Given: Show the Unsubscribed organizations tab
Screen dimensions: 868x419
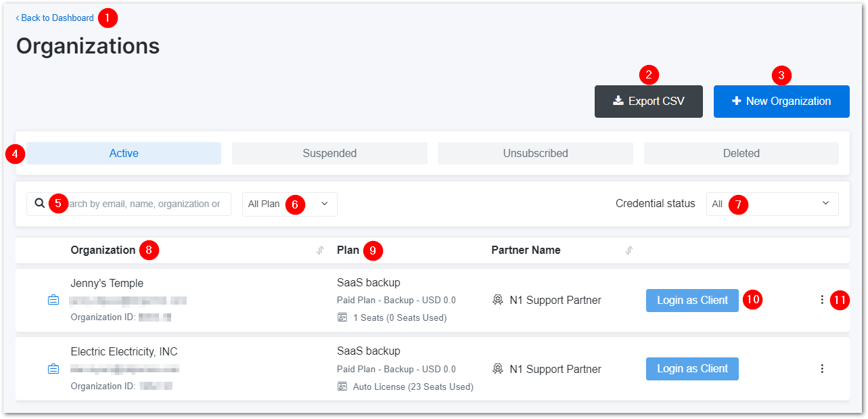Looking at the screenshot, I should 535,154.
